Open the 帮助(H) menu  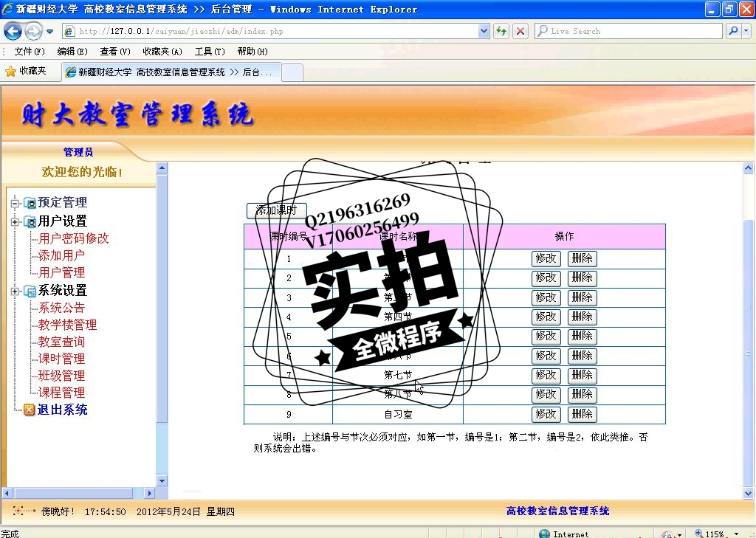coord(252,52)
